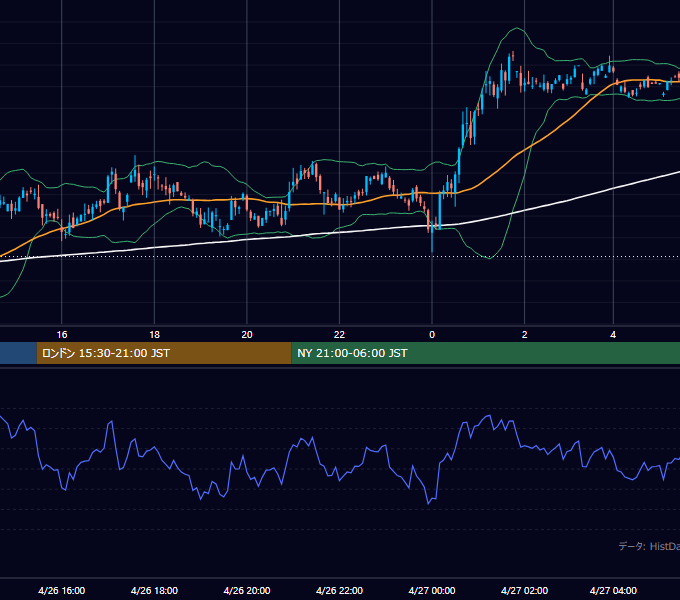This screenshot has width=680, height=600.
Task: Click the upper time axis label 20
Action: [x=247, y=335]
